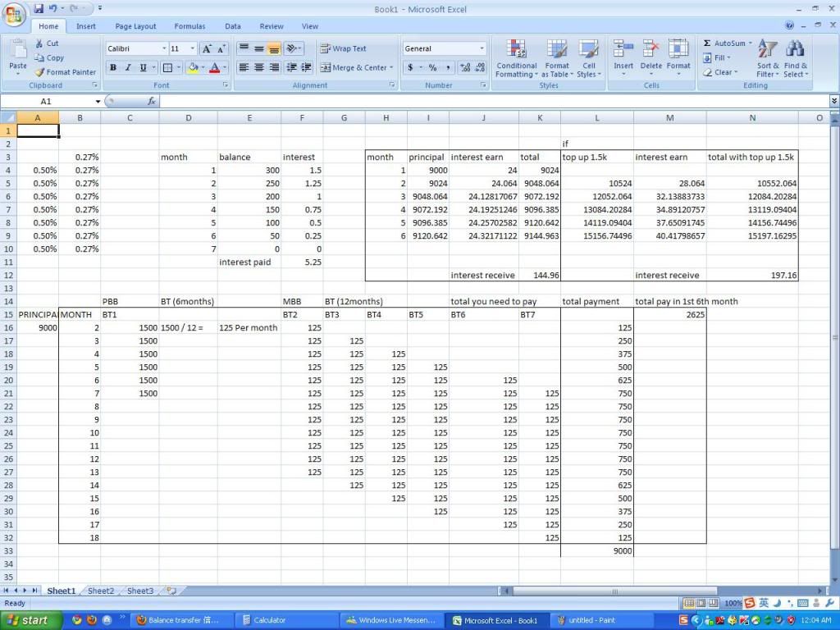This screenshot has width=840, height=630.
Task: Toggle Wrap Text for the cell
Action: (x=344, y=48)
